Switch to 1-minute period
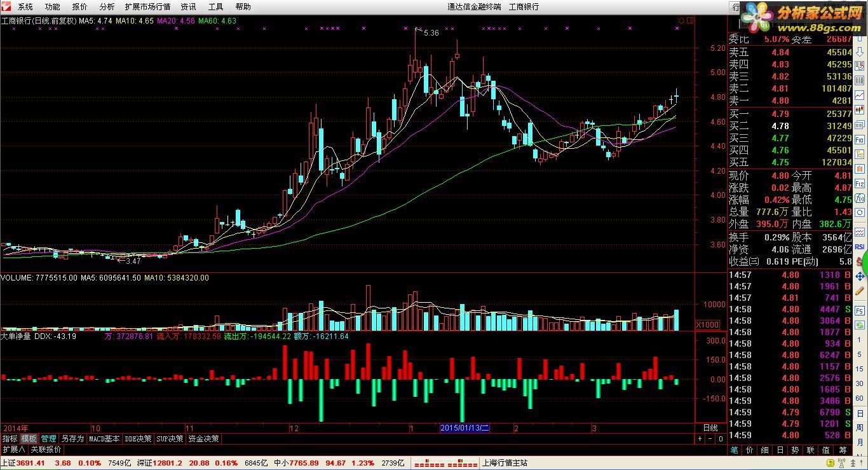The image size is (868, 470). pyautogui.click(x=860, y=340)
